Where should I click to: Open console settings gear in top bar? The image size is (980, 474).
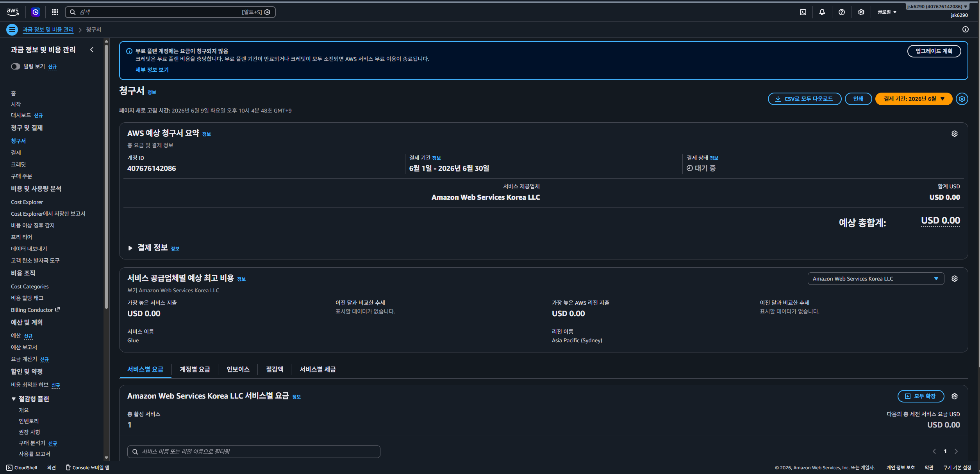tap(861, 12)
